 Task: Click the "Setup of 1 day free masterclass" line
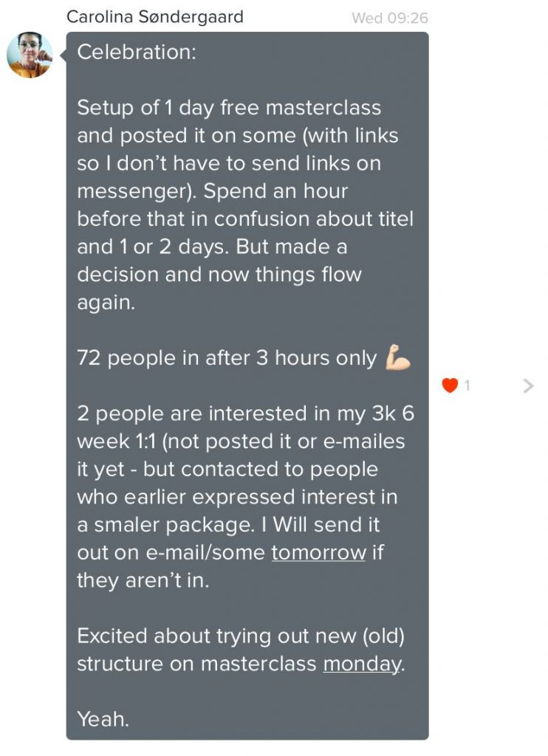[x=229, y=108]
